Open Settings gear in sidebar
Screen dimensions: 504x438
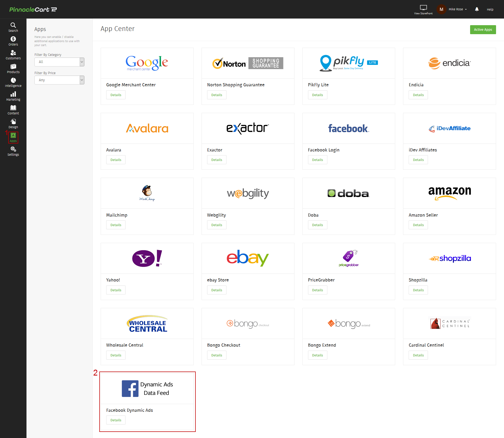[x=13, y=151]
